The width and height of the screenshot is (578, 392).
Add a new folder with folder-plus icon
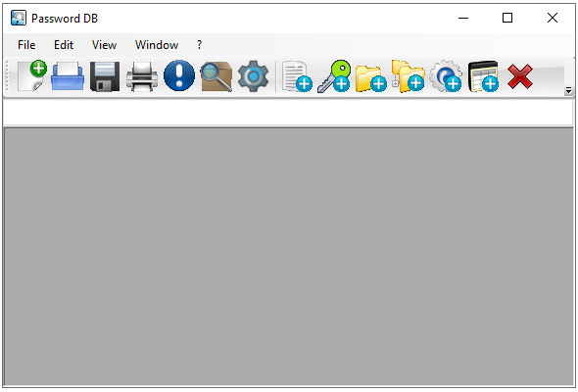371,77
